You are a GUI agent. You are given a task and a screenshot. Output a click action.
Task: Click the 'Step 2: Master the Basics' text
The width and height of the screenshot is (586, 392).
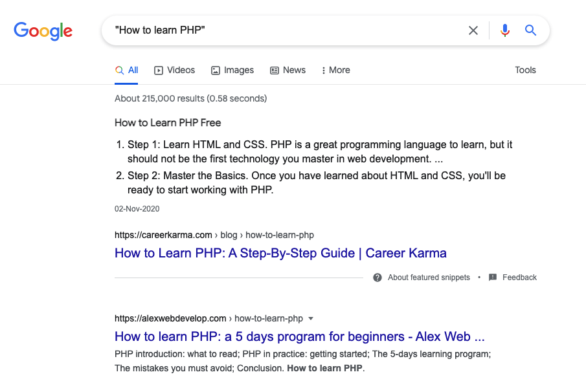187,176
